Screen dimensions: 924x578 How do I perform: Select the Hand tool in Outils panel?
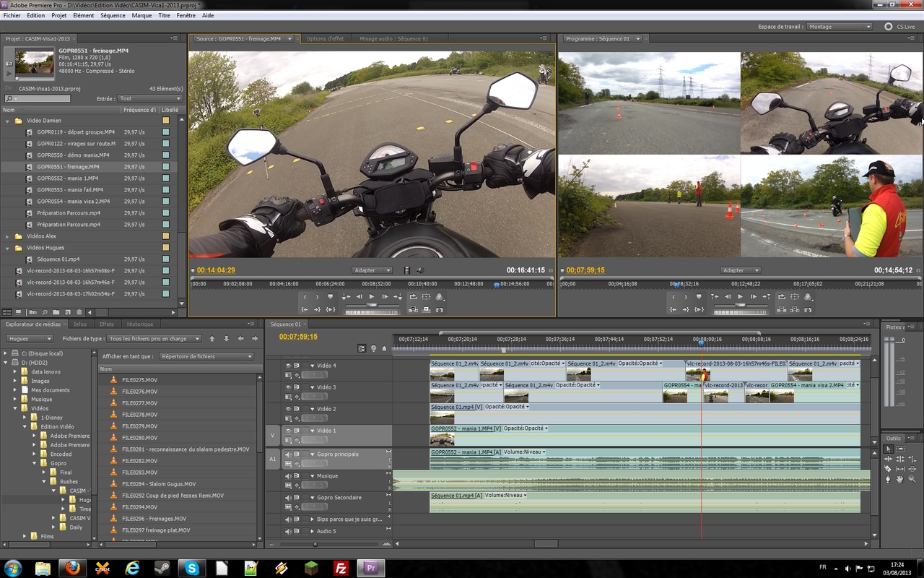[x=900, y=479]
